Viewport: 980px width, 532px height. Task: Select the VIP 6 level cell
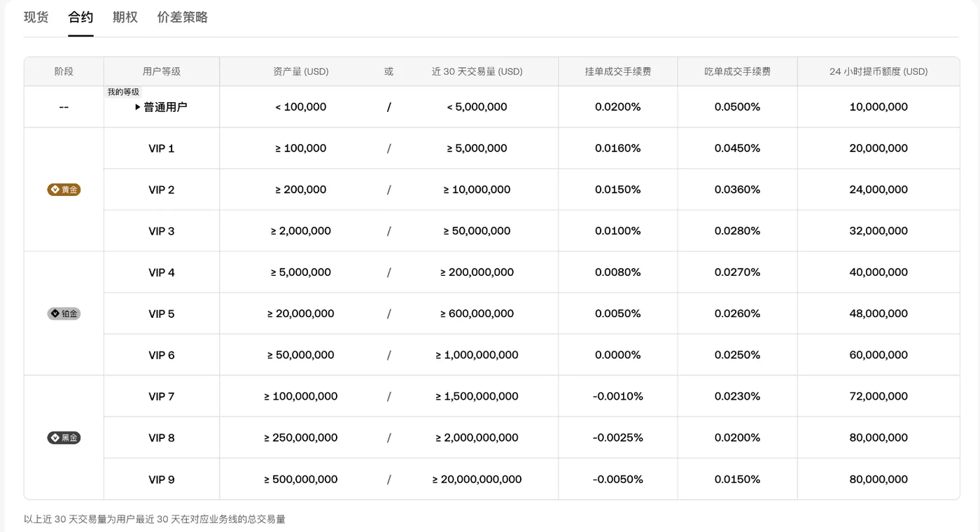tap(162, 355)
